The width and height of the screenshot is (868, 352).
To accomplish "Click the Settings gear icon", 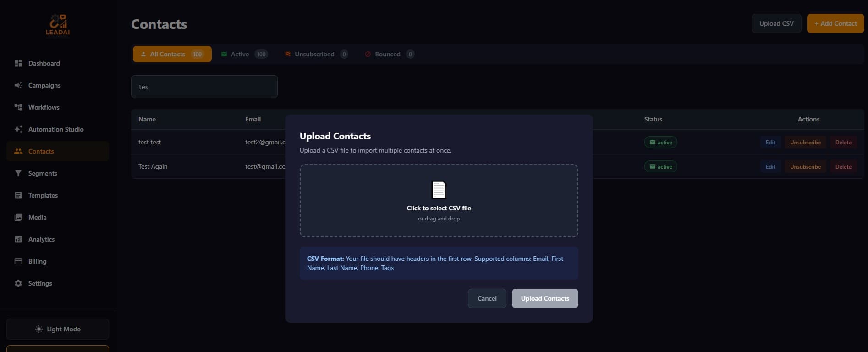I will (x=18, y=283).
